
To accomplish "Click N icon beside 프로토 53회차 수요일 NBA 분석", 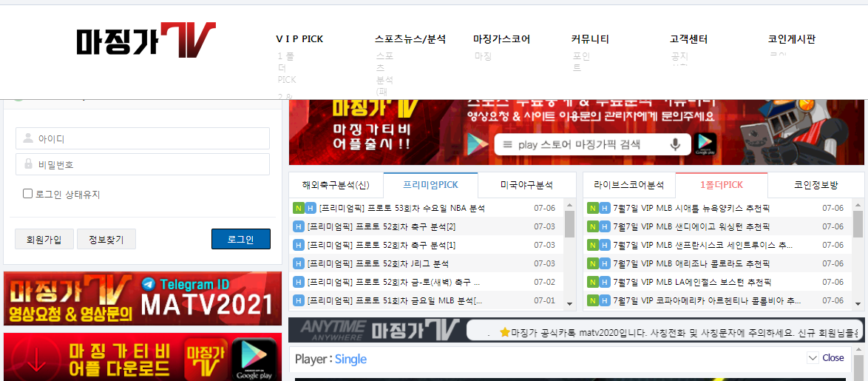I will click(298, 208).
